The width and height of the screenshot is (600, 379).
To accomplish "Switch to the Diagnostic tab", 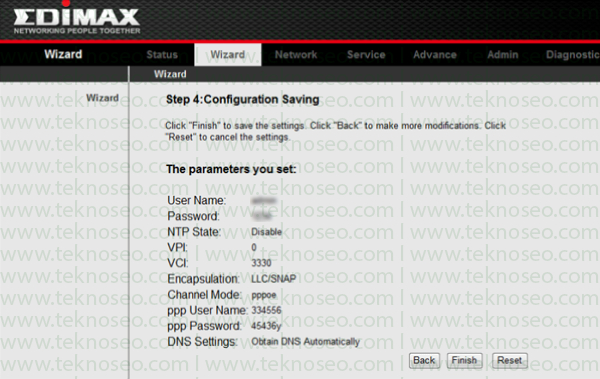I will point(572,55).
